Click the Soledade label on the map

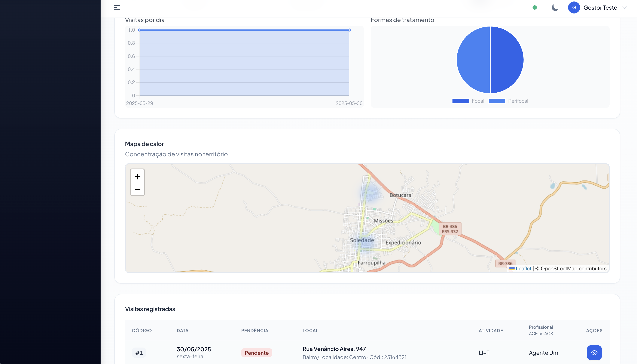pos(362,240)
